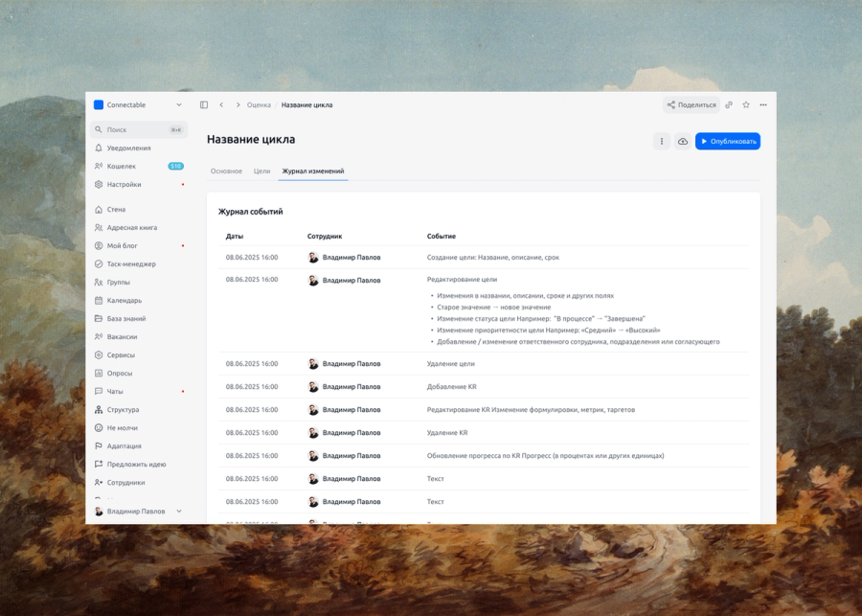Expand the Connectable workspace dropdown chevron
Screen dimensions: 862x616
tap(179, 104)
